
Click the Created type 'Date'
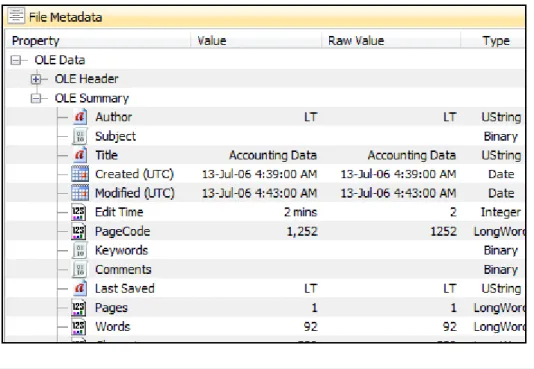pyautogui.click(x=501, y=174)
